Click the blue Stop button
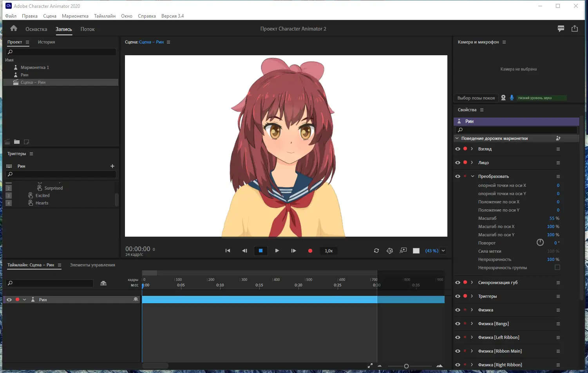The image size is (588, 373). click(x=261, y=251)
